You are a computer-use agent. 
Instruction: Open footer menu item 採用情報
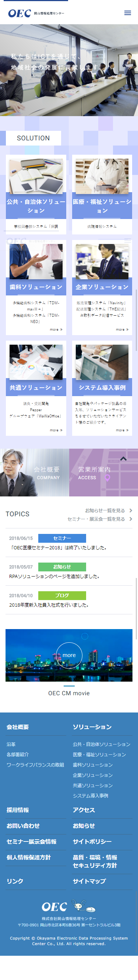coord(18,810)
